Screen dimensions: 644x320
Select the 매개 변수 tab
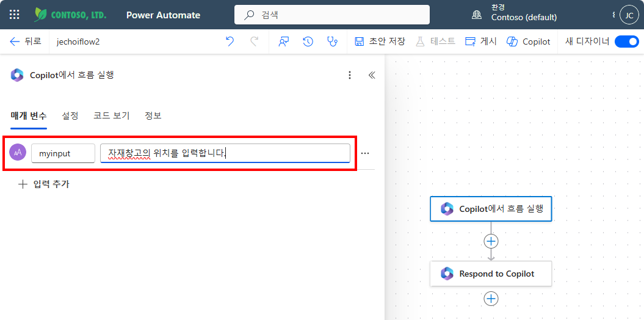pyautogui.click(x=29, y=116)
